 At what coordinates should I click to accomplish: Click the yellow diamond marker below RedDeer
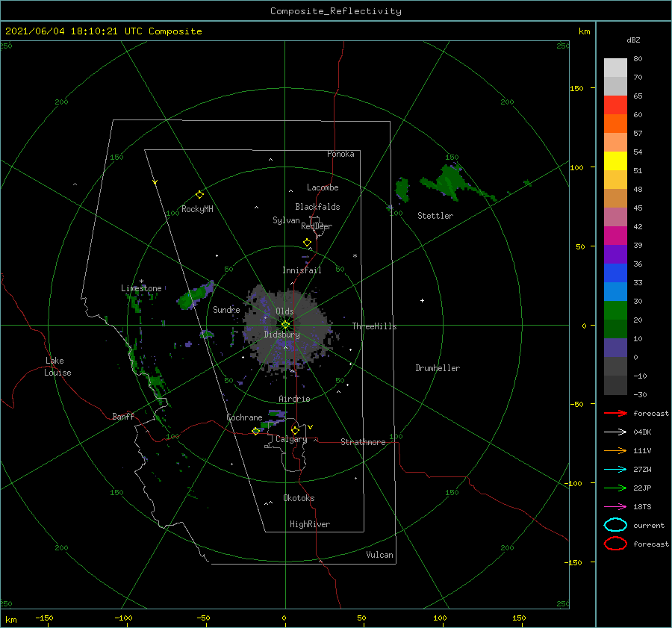coord(307,243)
